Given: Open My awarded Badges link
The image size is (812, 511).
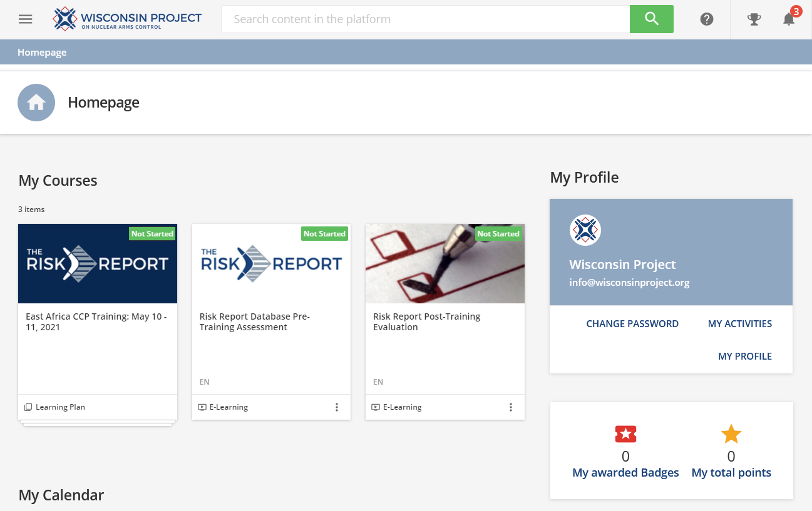Looking at the screenshot, I should (x=625, y=473).
